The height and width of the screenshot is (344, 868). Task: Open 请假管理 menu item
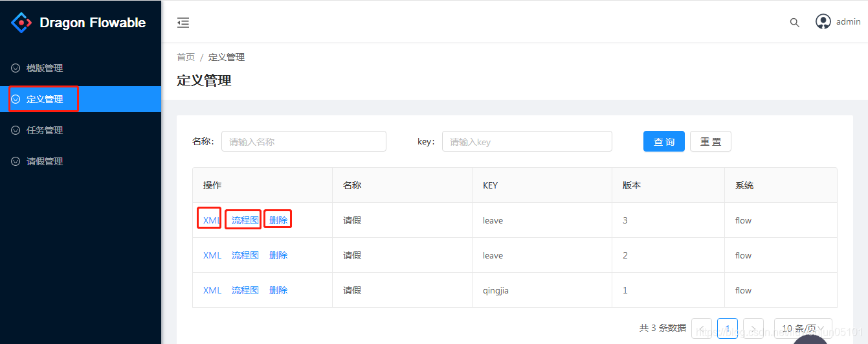80,161
